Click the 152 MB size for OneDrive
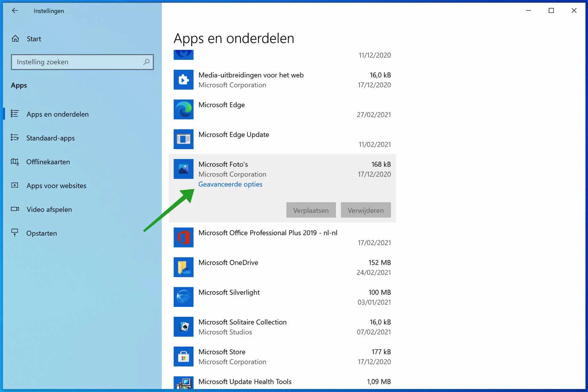The height and width of the screenshot is (392, 588). 380,263
